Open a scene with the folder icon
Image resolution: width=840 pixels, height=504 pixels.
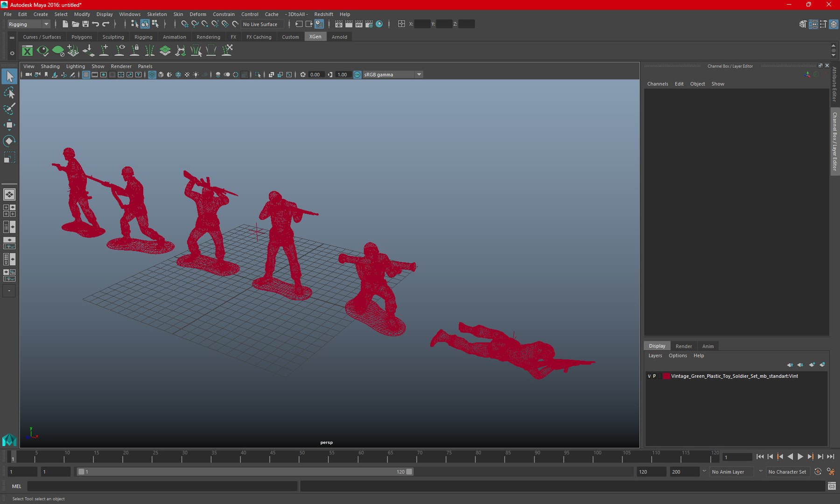pos(75,24)
